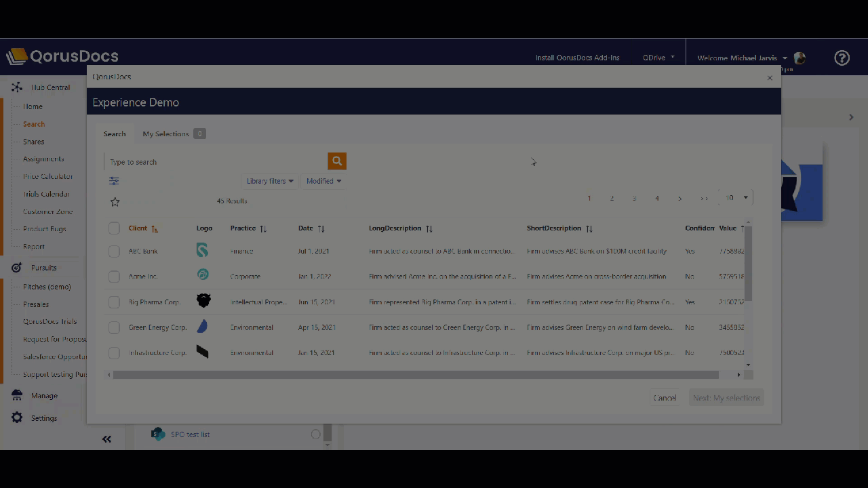868x488 pixels.
Task: Go to next pages with double arrow
Action: pyautogui.click(x=704, y=198)
